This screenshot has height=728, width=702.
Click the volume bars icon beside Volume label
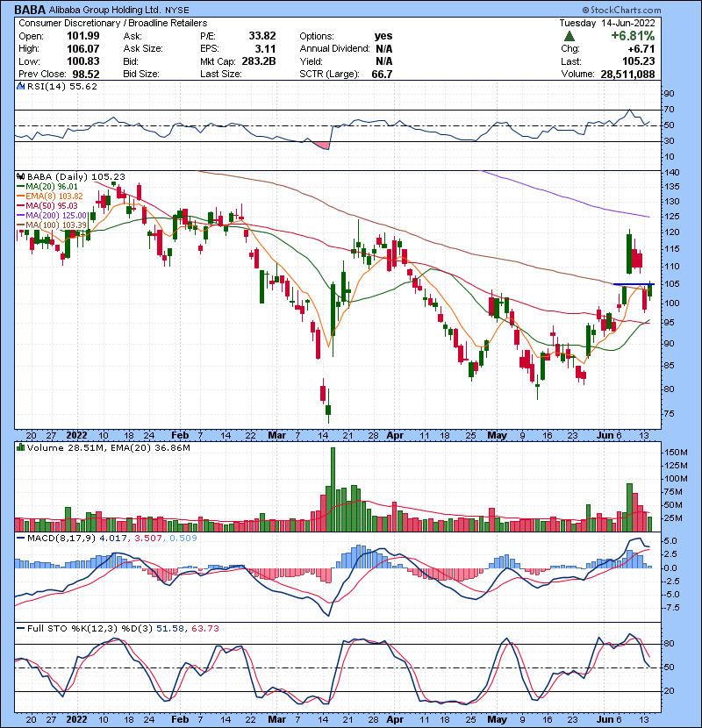(x=20, y=447)
